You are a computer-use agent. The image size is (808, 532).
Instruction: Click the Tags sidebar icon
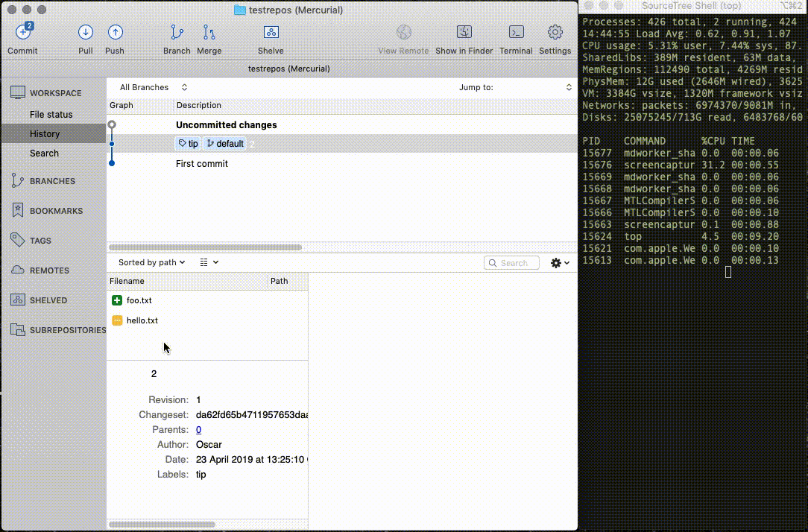[18, 240]
